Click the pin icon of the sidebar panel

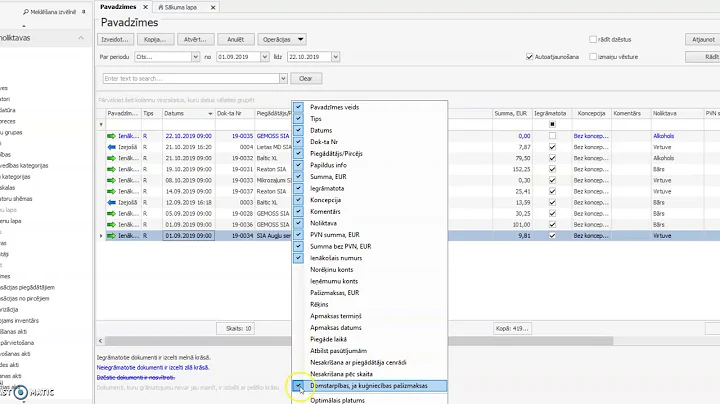coord(83,12)
